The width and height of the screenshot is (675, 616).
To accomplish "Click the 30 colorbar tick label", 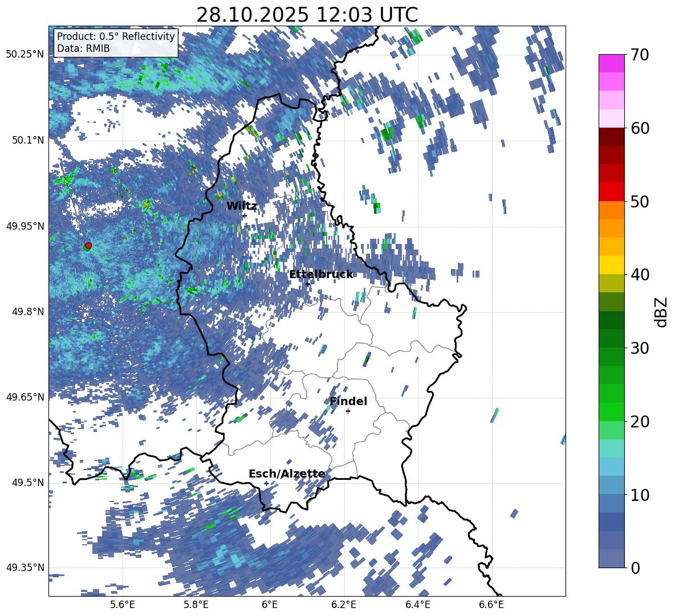I will click(x=640, y=348).
